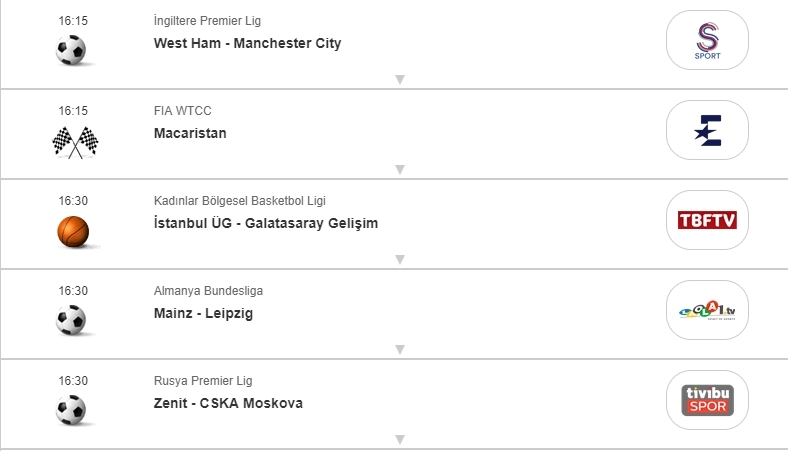788x451 pixels.
Task: Open the Tivibu Spor channel logo
Action: tap(707, 400)
